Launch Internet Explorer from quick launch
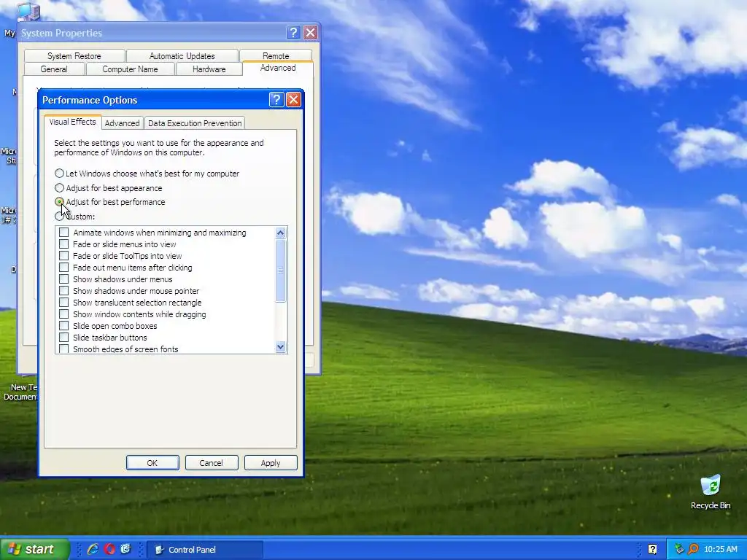The image size is (747, 560). [x=93, y=549]
